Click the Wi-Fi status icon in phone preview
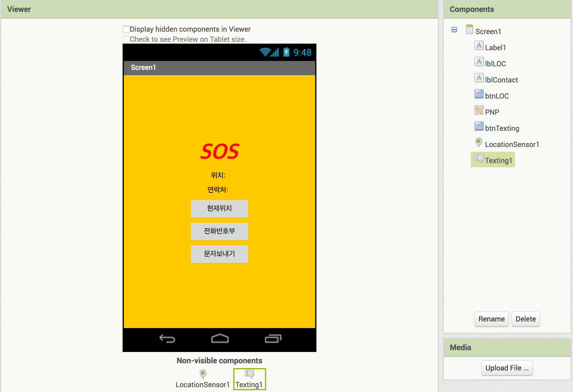The width and height of the screenshot is (573, 392). point(265,52)
